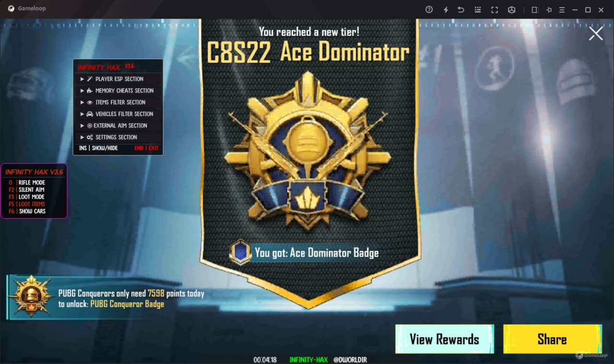Pin the window on top

click(549, 10)
